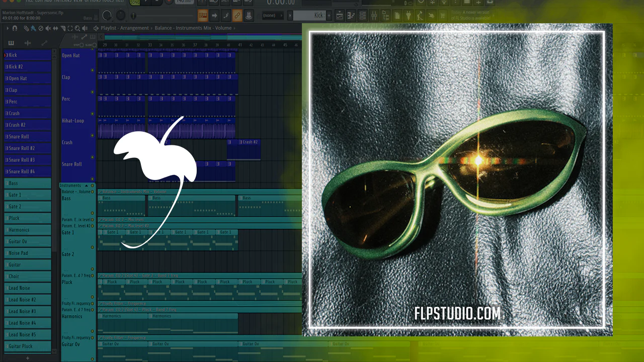Select the Choir pattern in the picker

click(28, 276)
